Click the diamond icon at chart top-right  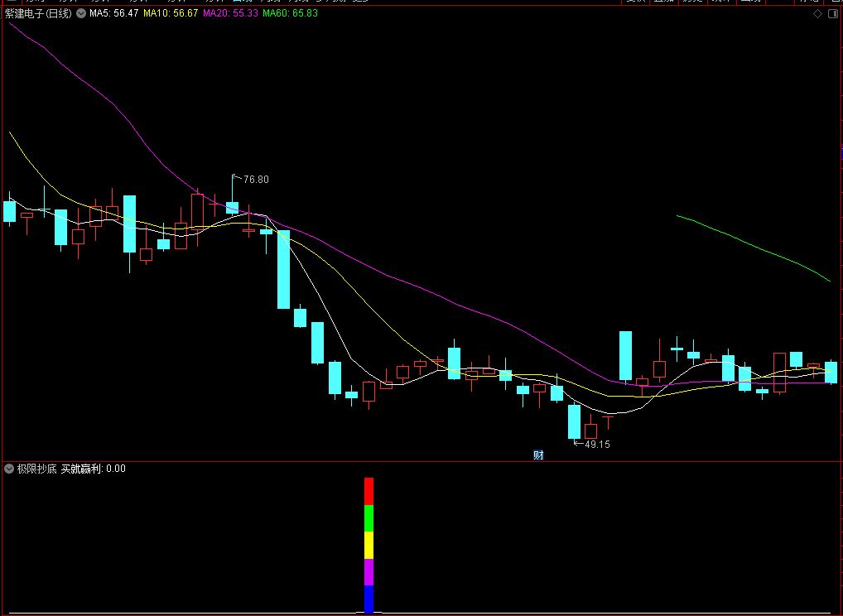817,14
